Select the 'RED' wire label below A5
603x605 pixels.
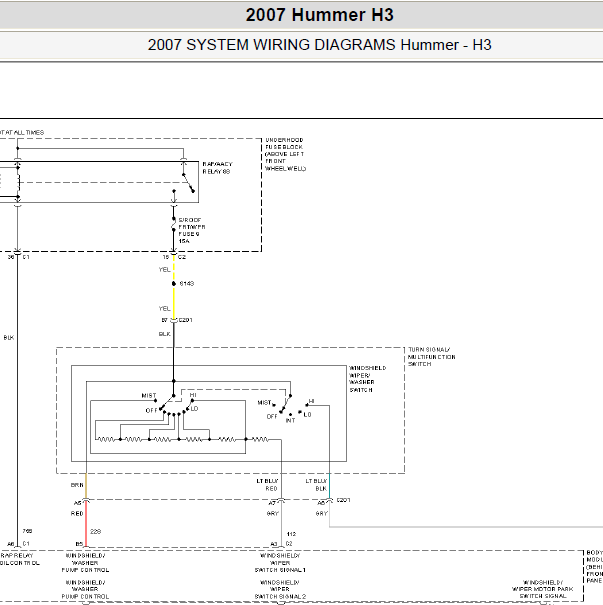pyautogui.click(x=77, y=514)
